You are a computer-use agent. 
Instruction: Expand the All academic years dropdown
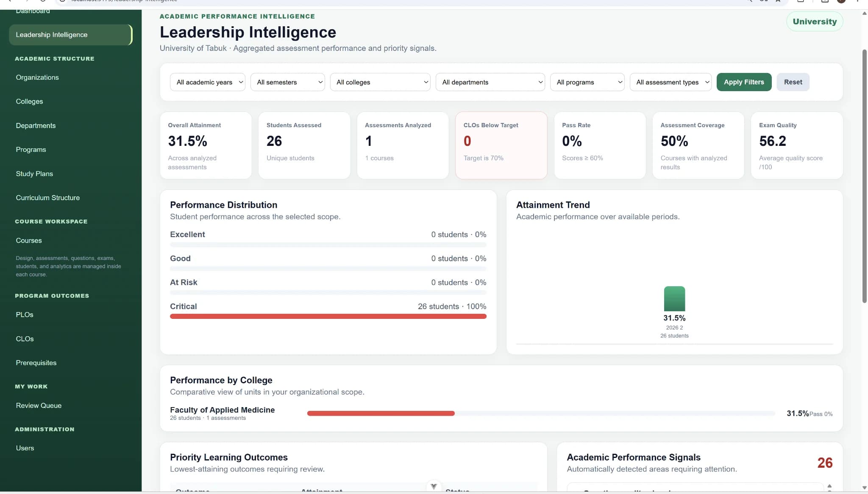[208, 82]
